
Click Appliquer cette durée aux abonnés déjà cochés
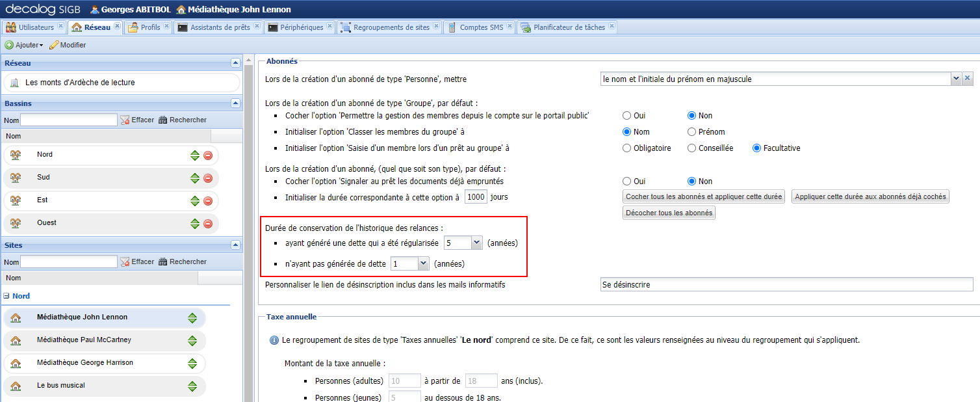point(870,196)
